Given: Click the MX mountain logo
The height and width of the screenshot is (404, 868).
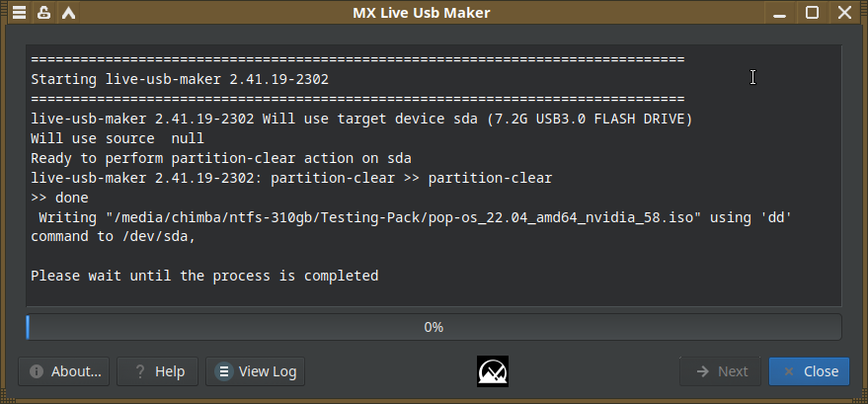Looking at the screenshot, I should click(492, 371).
